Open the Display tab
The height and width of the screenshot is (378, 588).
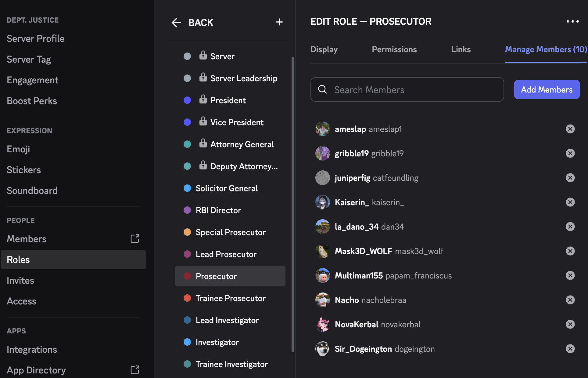click(x=324, y=49)
